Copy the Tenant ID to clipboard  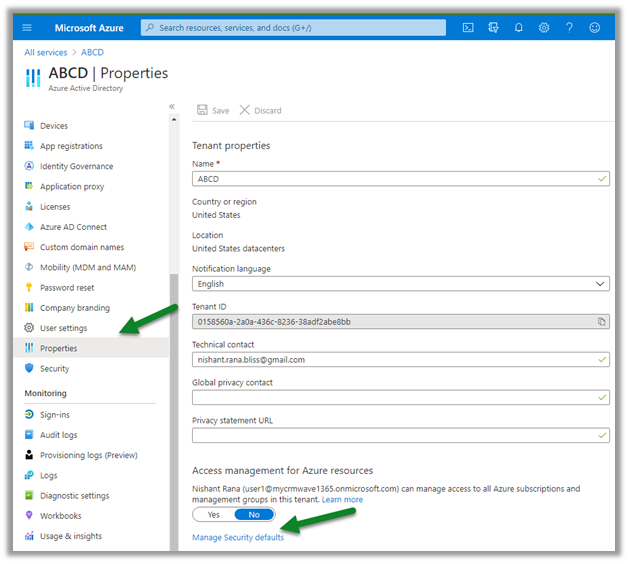tap(601, 322)
